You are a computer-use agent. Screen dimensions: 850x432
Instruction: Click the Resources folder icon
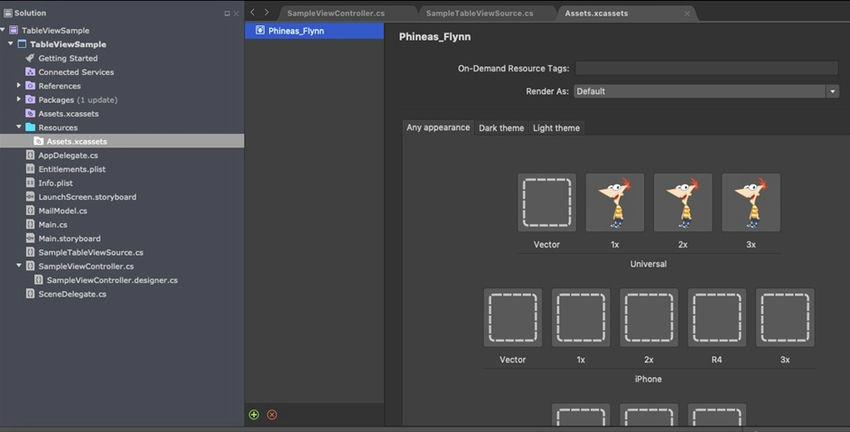coord(30,127)
